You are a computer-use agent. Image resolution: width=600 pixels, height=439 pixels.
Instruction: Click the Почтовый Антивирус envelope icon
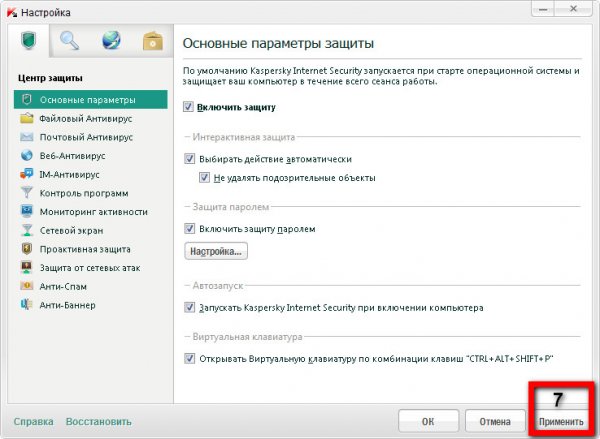(26, 137)
